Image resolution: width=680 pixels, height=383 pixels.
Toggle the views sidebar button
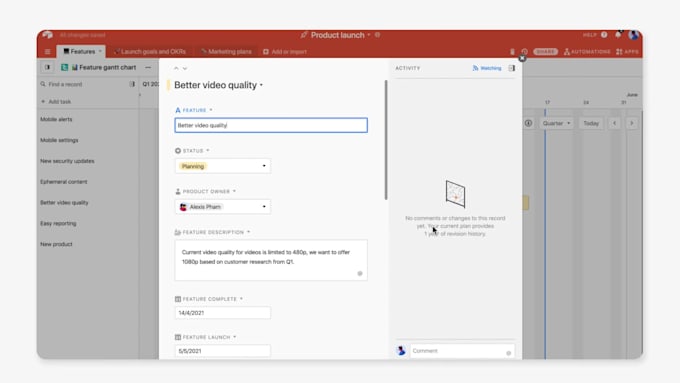point(47,67)
